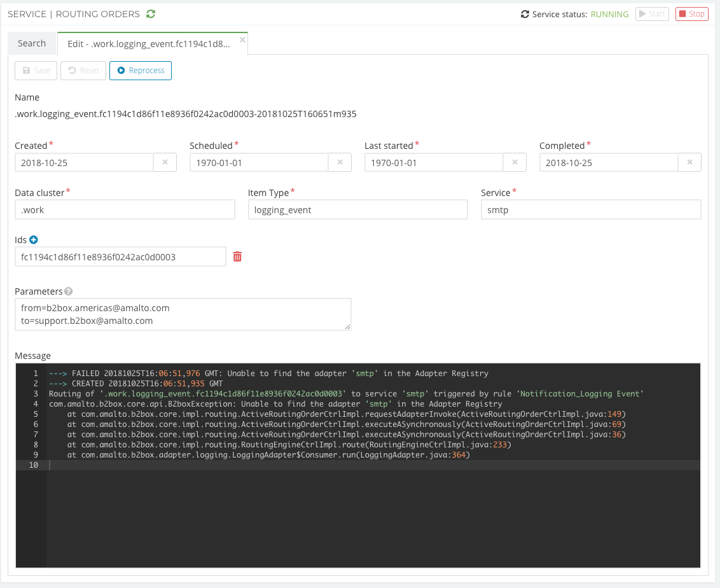Screen dimensions: 720x588
Task: Click the Reset button
Action: point(83,71)
